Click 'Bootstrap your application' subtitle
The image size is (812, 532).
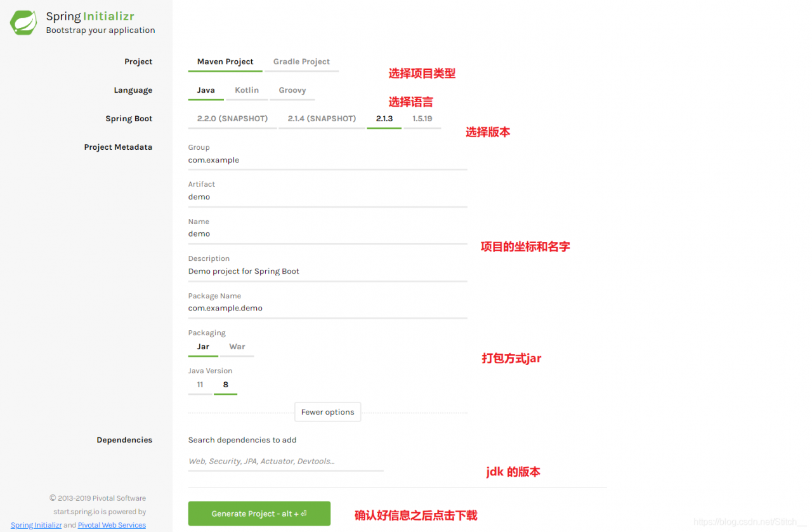100,30
